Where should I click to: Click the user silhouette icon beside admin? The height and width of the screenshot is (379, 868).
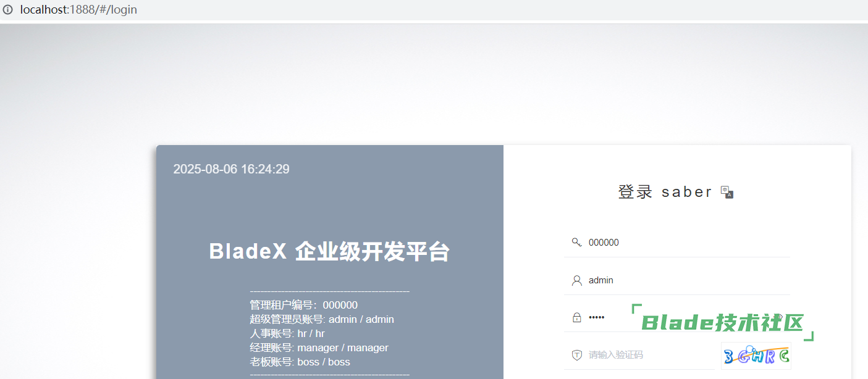(x=577, y=280)
